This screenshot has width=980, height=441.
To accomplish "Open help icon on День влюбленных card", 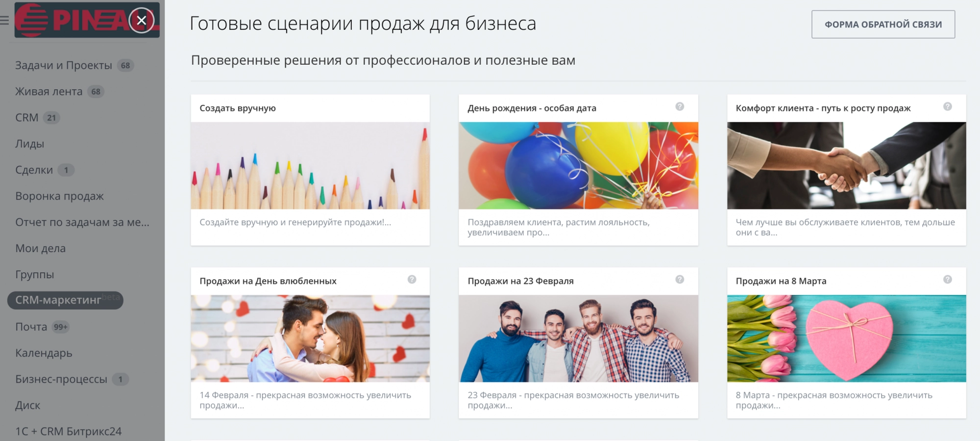I will tap(412, 279).
